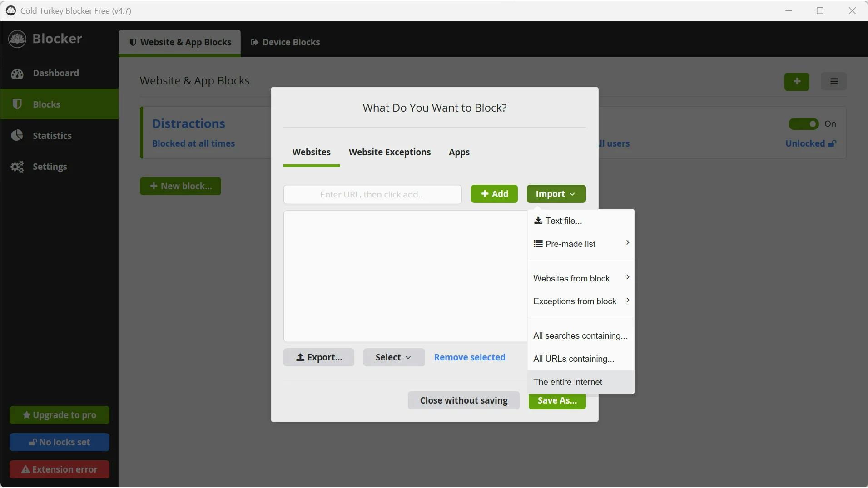
Task: Switch to Device Blocks tab
Action: point(285,42)
